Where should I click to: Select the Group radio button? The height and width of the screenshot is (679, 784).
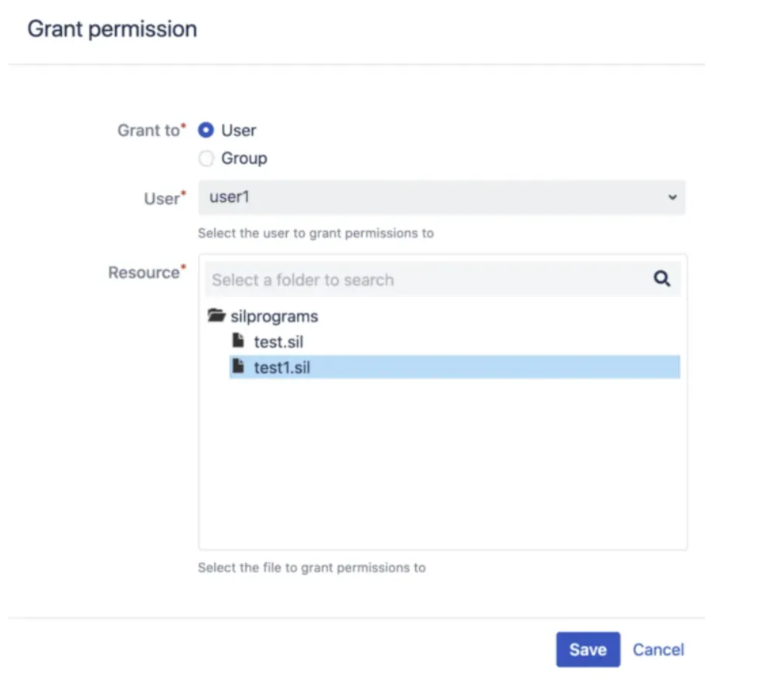(206, 158)
